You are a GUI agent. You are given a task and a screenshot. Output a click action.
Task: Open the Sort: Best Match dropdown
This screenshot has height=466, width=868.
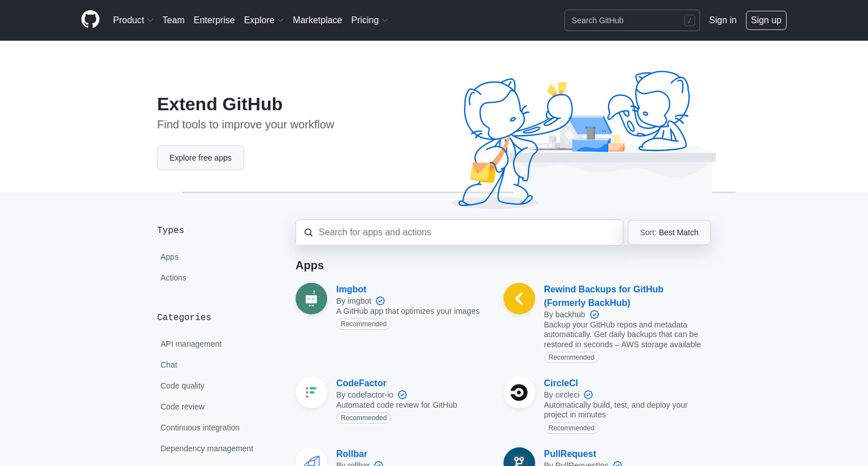[669, 232]
